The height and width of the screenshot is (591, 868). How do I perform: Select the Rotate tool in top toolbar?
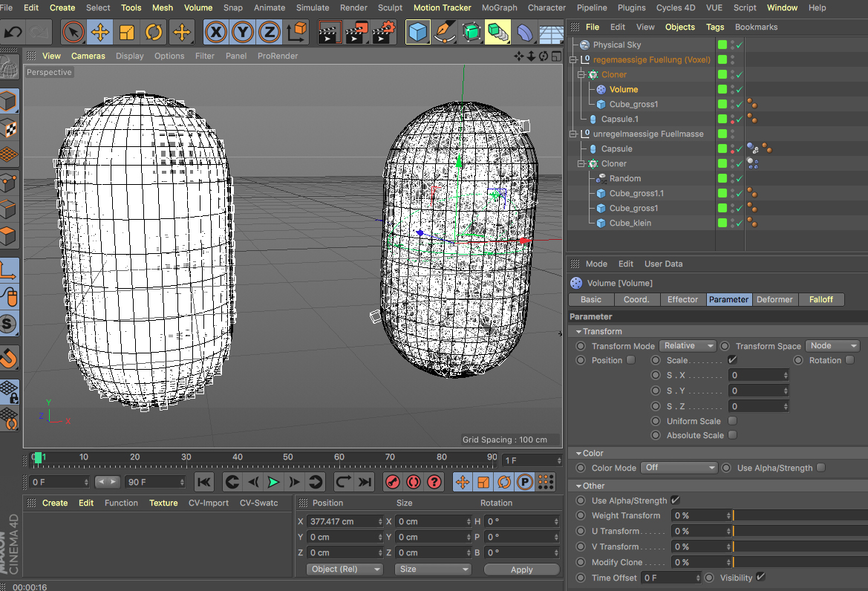pyautogui.click(x=154, y=32)
